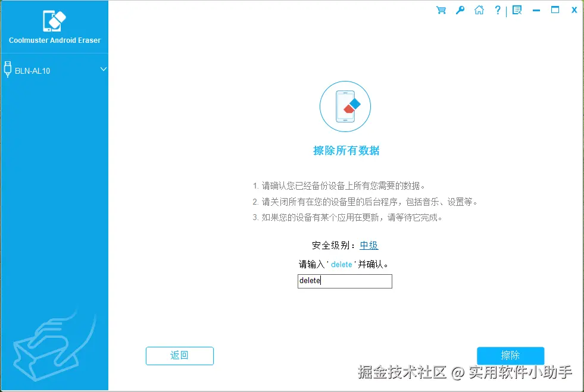Click the registration key icon
The image size is (584, 392).
pyautogui.click(x=460, y=10)
